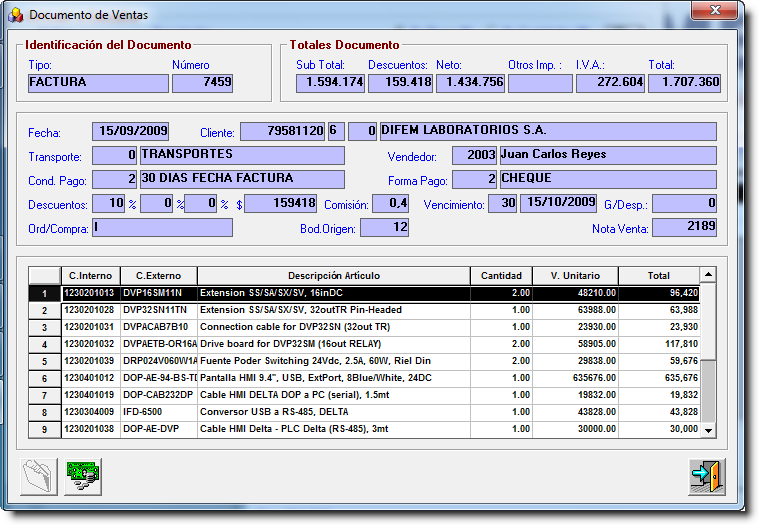759x525 pixels.
Task: Click the Vencimiento days field 30
Action: click(502, 203)
